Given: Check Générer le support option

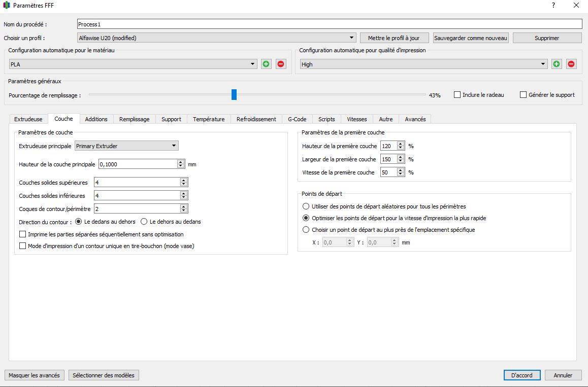Looking at the screenshot, I should [523, 95].
